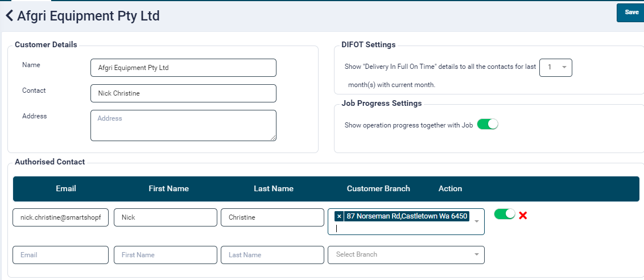Click the Contact field with Nick Christine

(183, 93)
